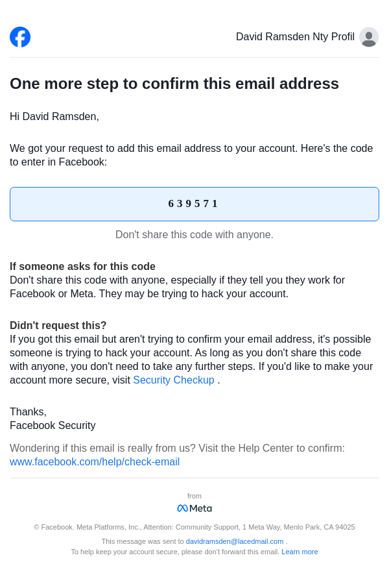Click "Wondering if this email is really from us" text
Image resolution: width=389 pixels, height=588 pixels.
(177, 448)
